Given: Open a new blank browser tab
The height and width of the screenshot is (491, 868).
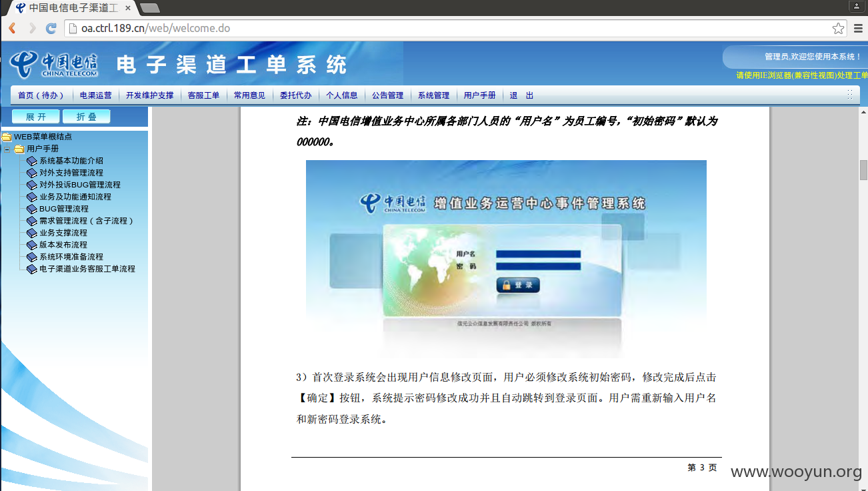Looking at the screenshot, I should pyautogui.click(x=150, y=8).
